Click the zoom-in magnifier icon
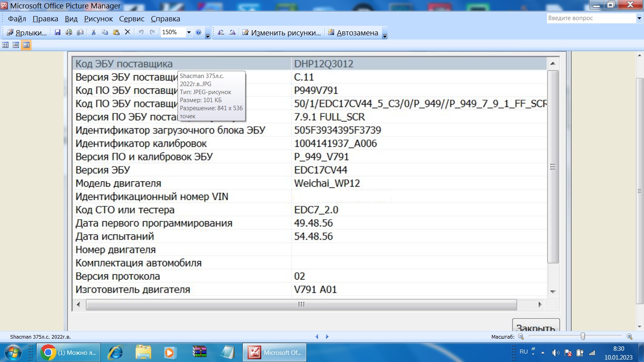This screenshot has width=644, height=362. click(630, 337)
